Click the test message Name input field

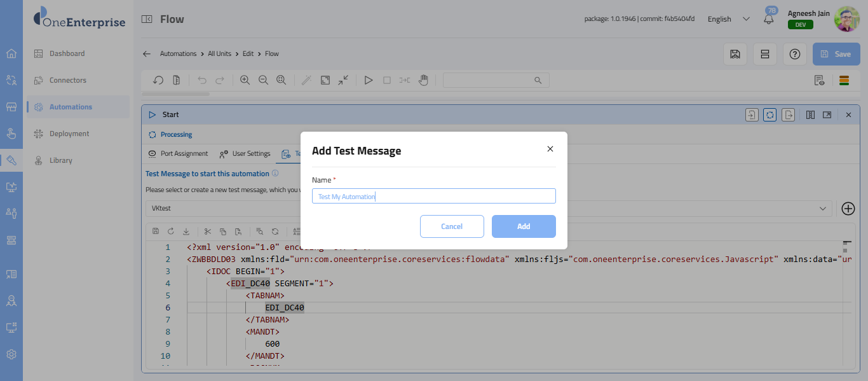point(434,196)
